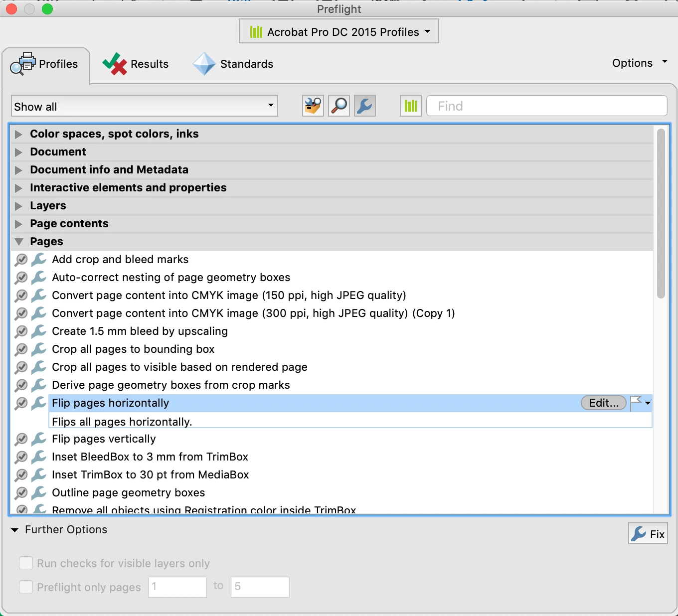The width and height of the screenshot is (678, 616).
Task: Switch to the Profiles tab
Action: tap(46, 64)
